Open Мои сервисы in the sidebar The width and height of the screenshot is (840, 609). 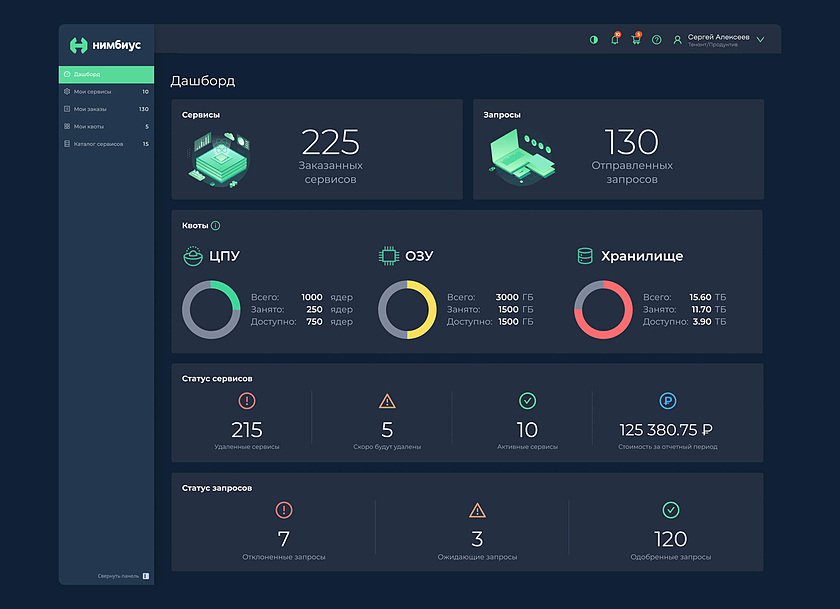click(x=105, y=92)
